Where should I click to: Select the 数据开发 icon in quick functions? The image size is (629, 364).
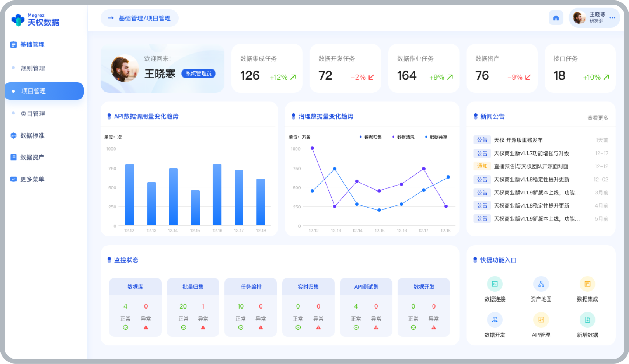click(x=495, y=320)
